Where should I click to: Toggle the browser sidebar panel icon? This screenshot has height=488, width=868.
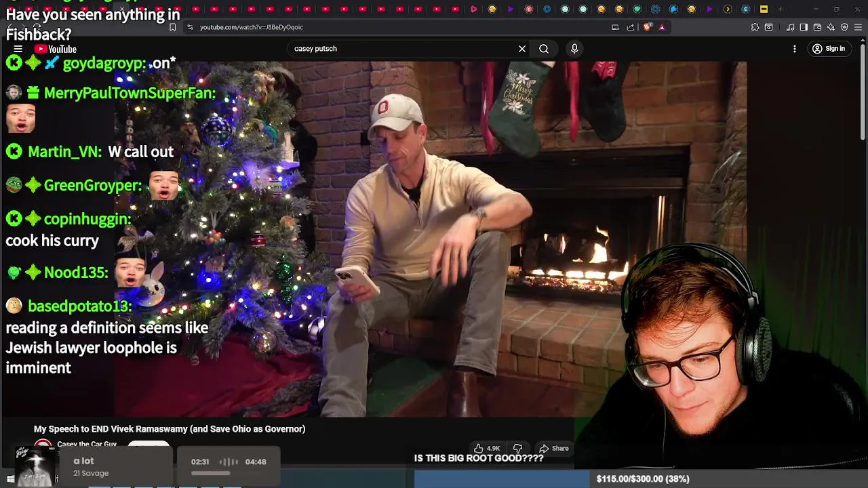804,27
